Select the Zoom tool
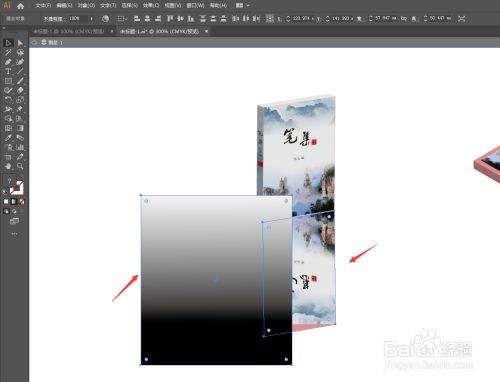The height and width of the screenshot is (382, 500). point(20,166)
